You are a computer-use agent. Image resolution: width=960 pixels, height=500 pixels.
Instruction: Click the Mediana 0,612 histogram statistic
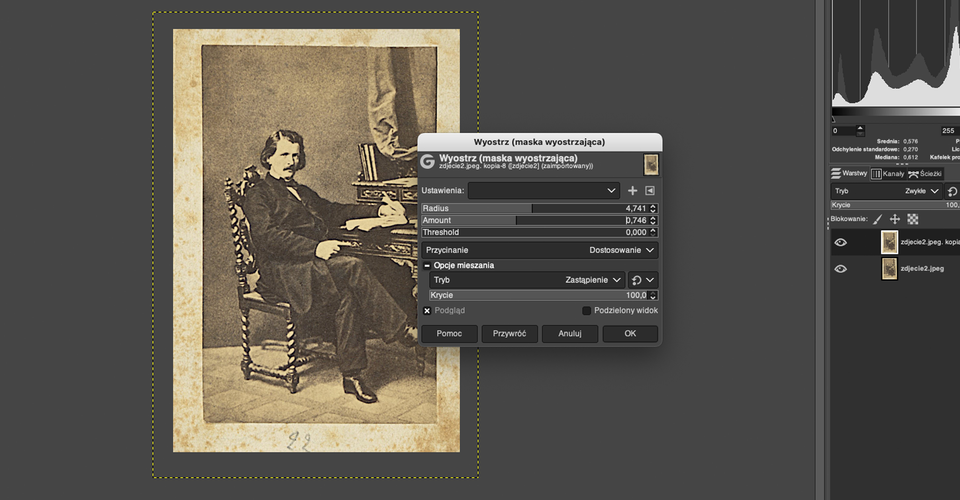(x=896, y=157)
